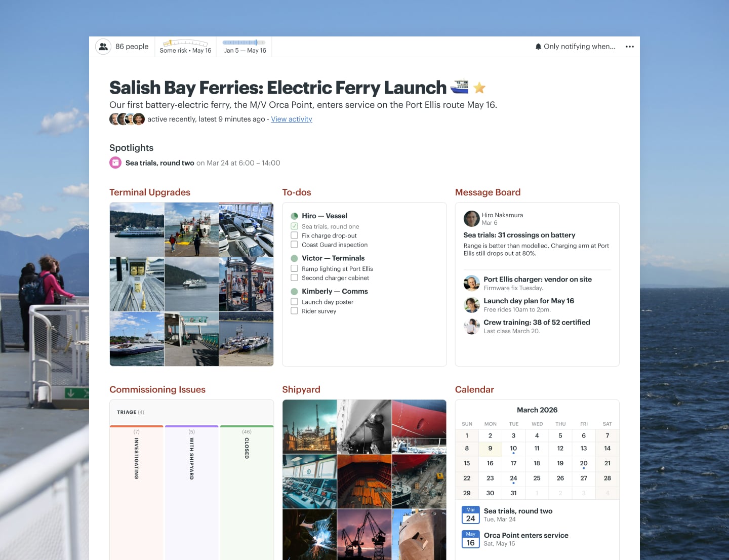Viewport: 729px width, 560px height.
Task: Open Sea trials: 31 crossings on battery
Action: coord(519,235)
